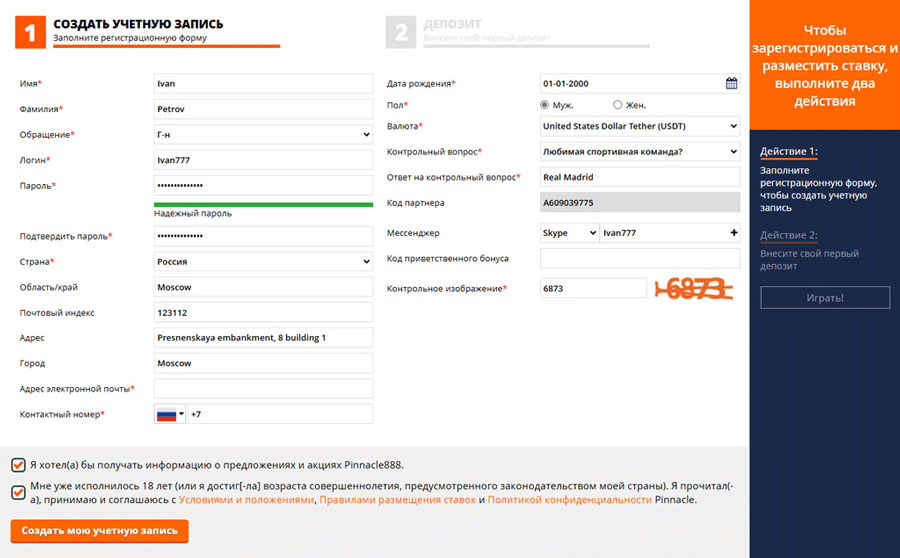The width and height of the screenshot is (900, 558).
Task: Click the empty email address input field
Action: [263, 389]
